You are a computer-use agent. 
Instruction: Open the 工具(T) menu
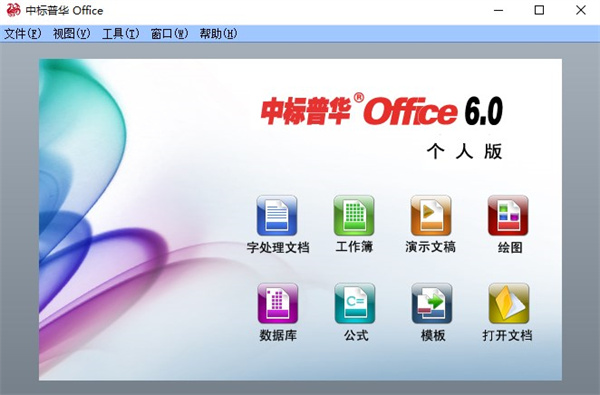click(121, 34)
